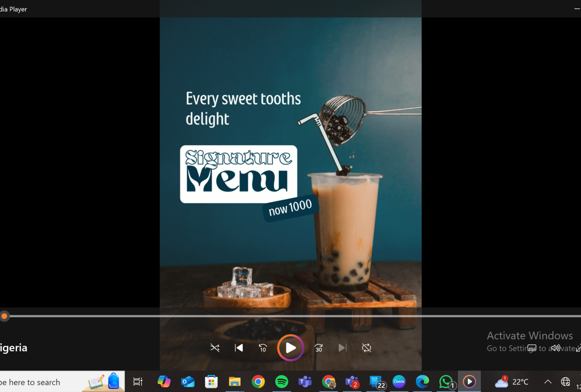Open network settings globe icon
The image size is (581, 392).
[565, 382]
